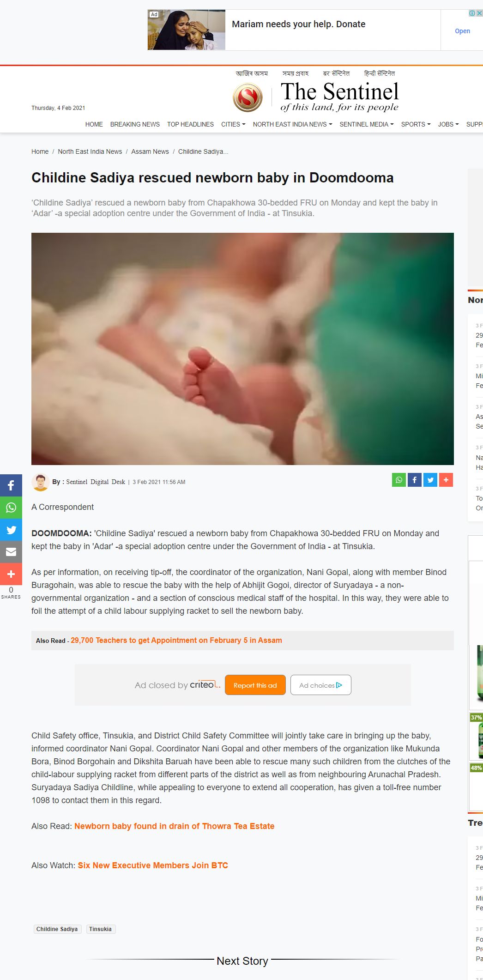Email the article via sidebar envelope icon

(x=11, y=552)
